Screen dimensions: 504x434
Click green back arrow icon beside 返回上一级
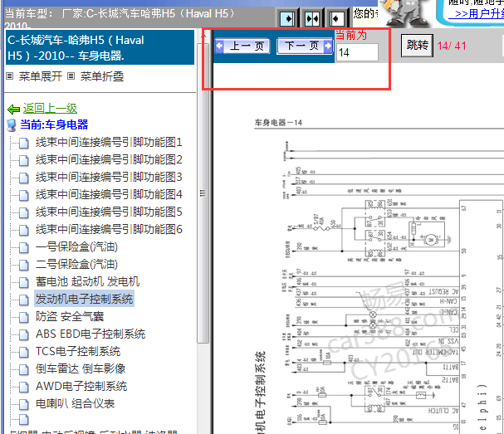click(x=13, y=110)
